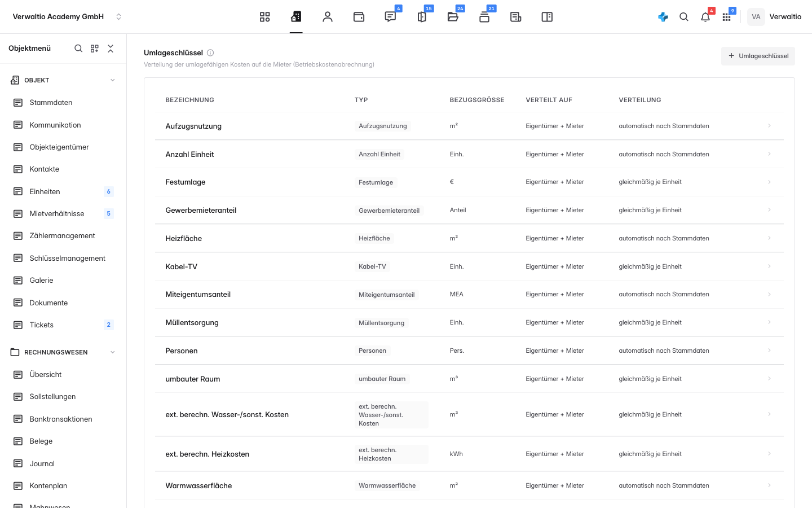This screenshot has width=812, height=508.
Task: Open the Personen row chevron
Action: click(769, 351)
